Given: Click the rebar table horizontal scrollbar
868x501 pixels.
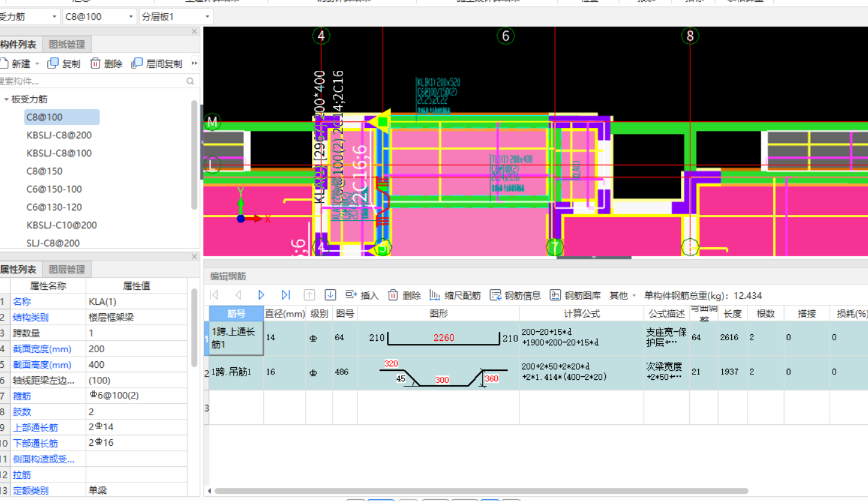Looking at the screenshot, I should 481,491.
